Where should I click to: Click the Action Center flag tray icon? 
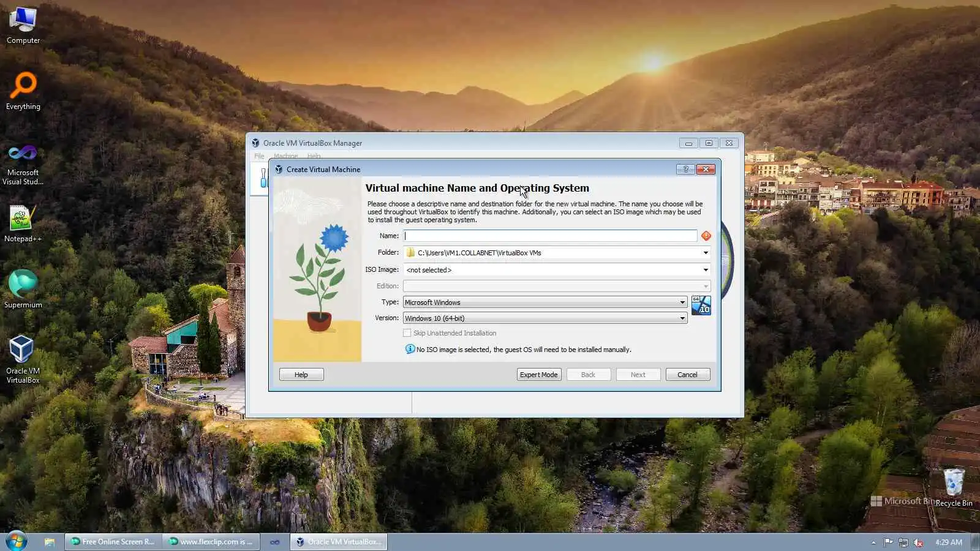click(x=888, y=542)
